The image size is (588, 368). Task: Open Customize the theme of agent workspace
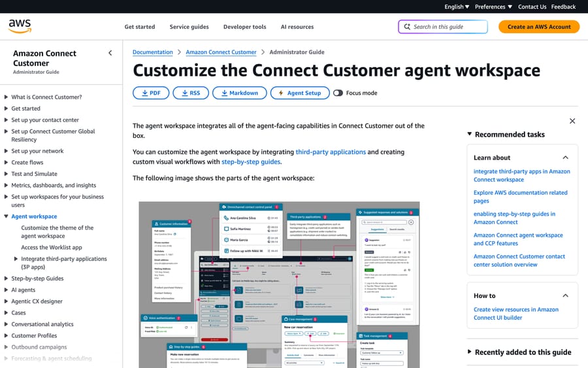pyautogui.click(x=57, y=232)
